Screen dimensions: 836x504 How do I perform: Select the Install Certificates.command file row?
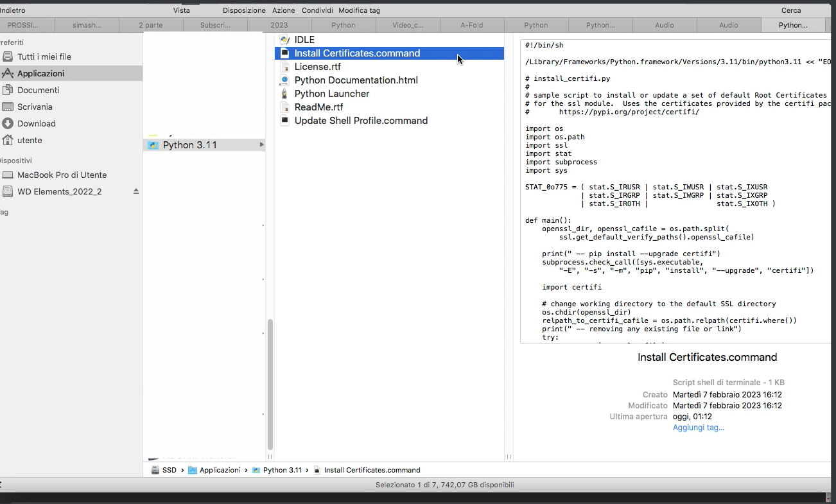point(389,53)
